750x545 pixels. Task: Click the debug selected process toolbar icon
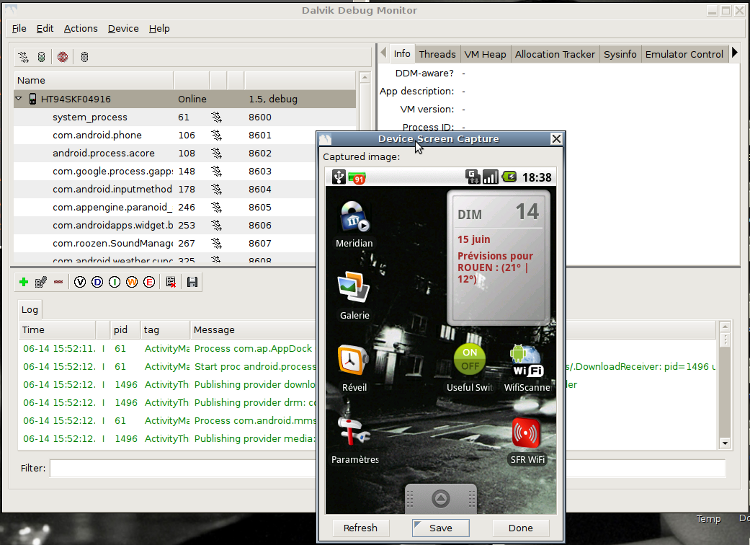click(x=23, y=57)
